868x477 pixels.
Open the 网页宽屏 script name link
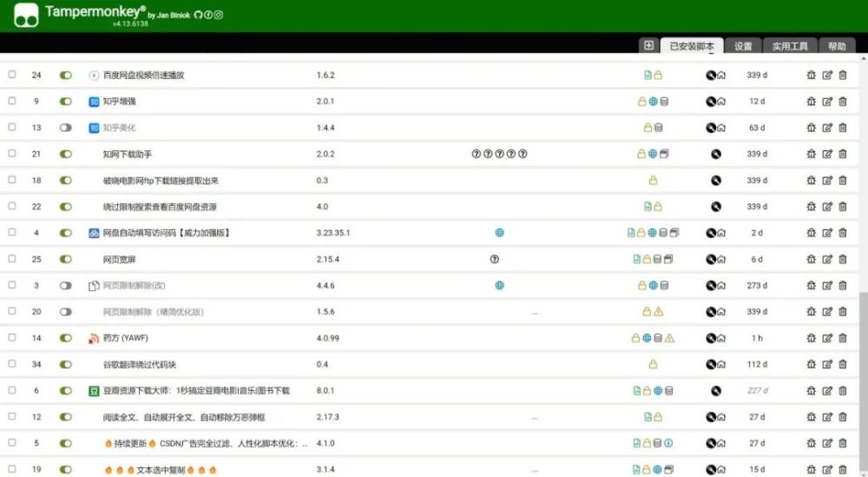119,259
